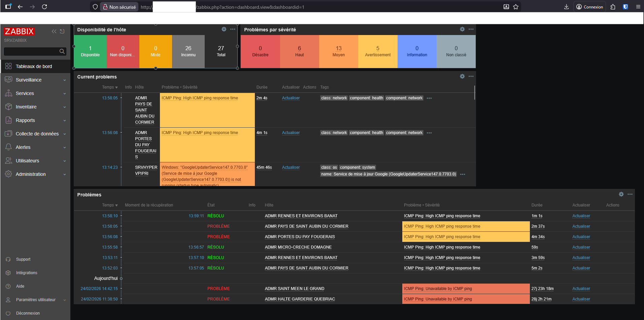
Task: Sort Problèmes widget by Temps column
Action: point(110,205)
